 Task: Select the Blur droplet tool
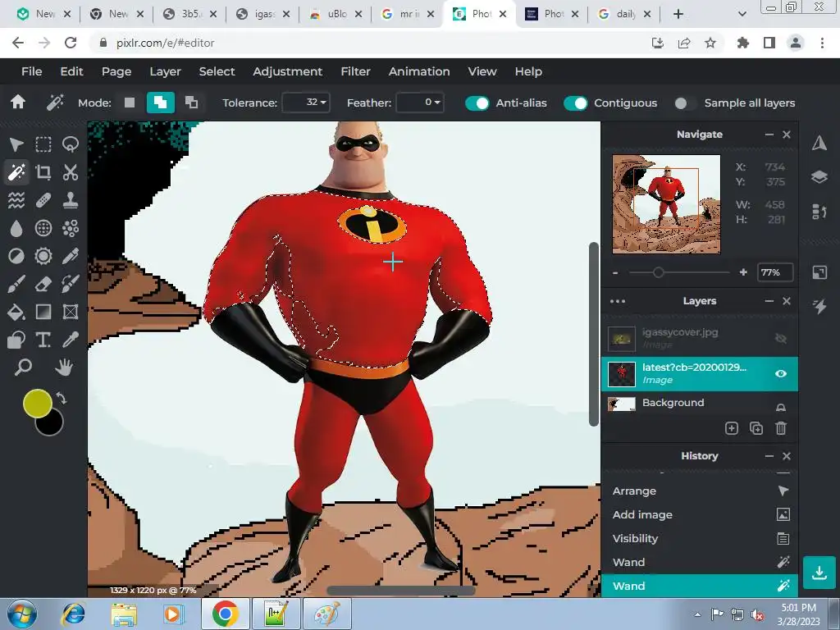(x=16, y=228)
